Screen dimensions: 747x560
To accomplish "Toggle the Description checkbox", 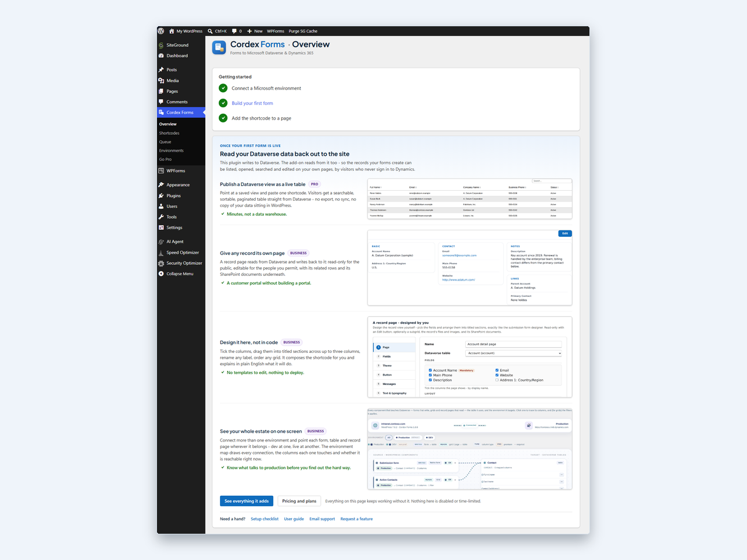I will (x=430, y=380).
